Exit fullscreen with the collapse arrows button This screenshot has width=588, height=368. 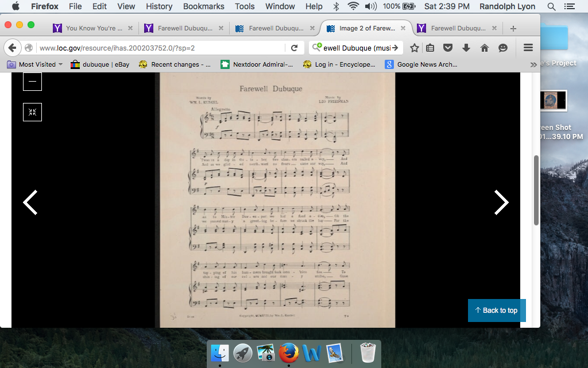[x=32, y=112]
